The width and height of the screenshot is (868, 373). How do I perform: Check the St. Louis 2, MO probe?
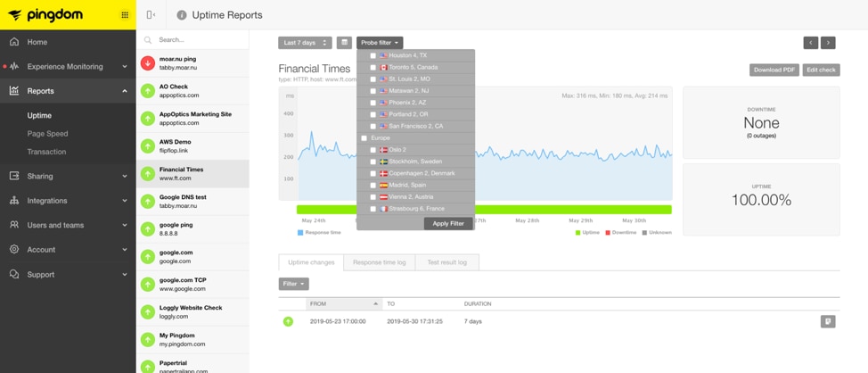[x=373, y=79]
